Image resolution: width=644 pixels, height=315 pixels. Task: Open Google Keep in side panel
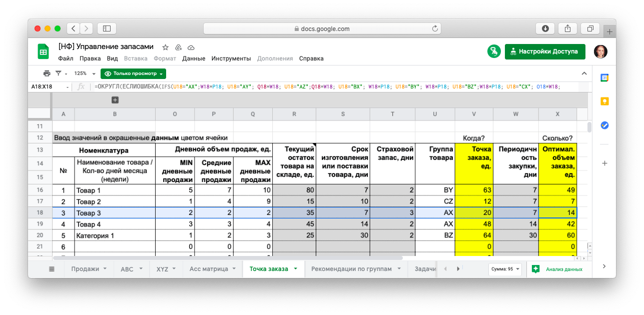pos(604,101)
